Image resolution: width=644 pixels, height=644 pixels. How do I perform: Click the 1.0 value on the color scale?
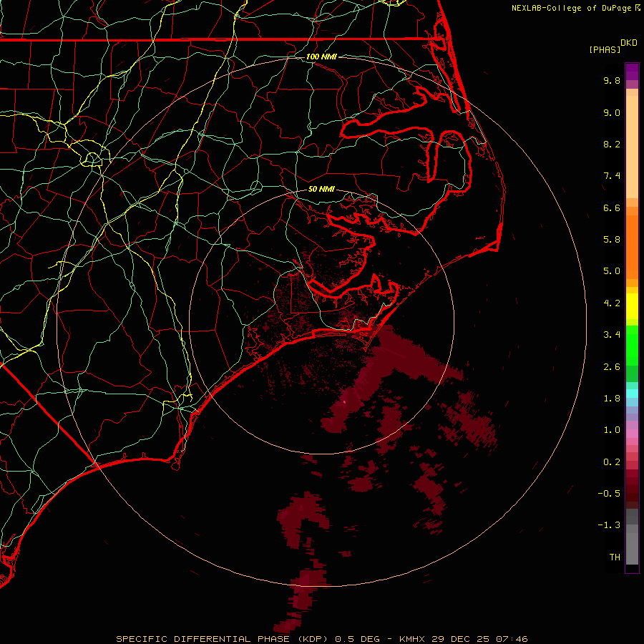point(612,430)
